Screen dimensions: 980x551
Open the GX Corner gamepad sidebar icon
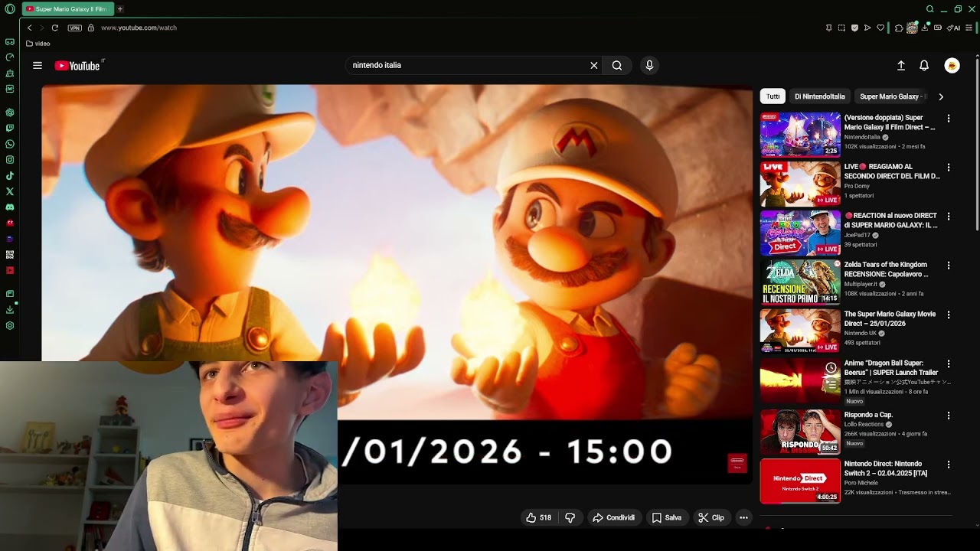(x=10, y=41)
